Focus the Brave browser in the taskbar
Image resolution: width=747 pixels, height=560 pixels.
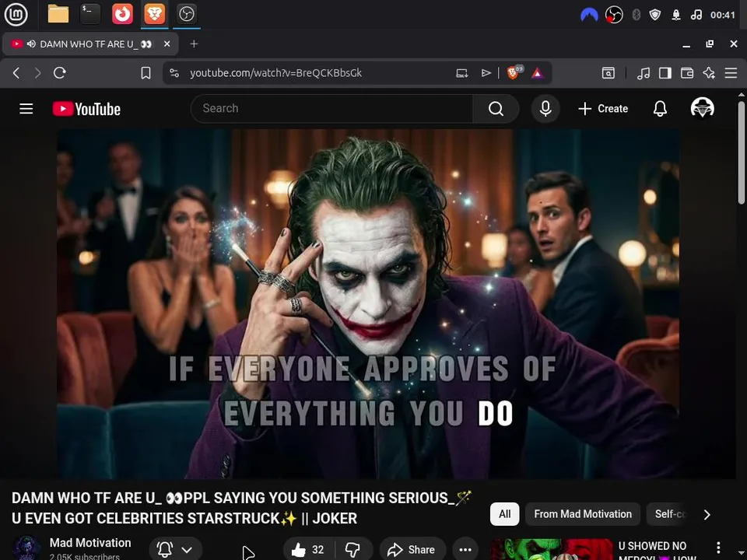[x=154, y=14]
